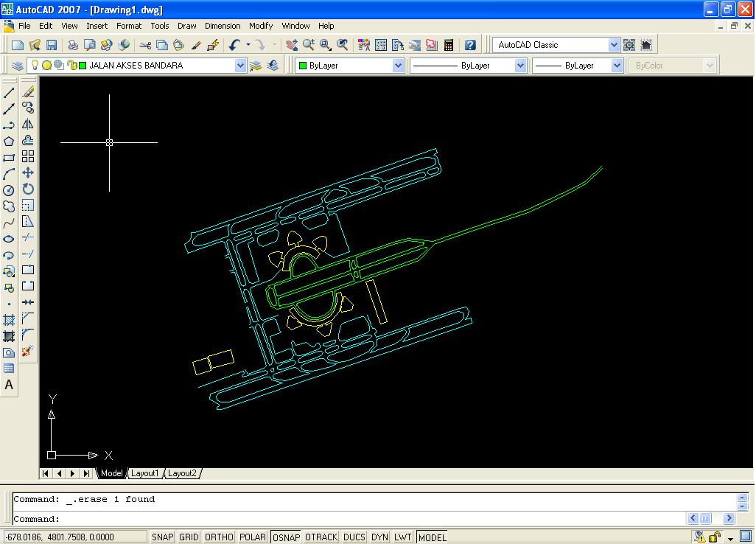Activate the Rotate command icon
Image resolution: width=756 pixels, height=544 pixels.
click(27, 189)
